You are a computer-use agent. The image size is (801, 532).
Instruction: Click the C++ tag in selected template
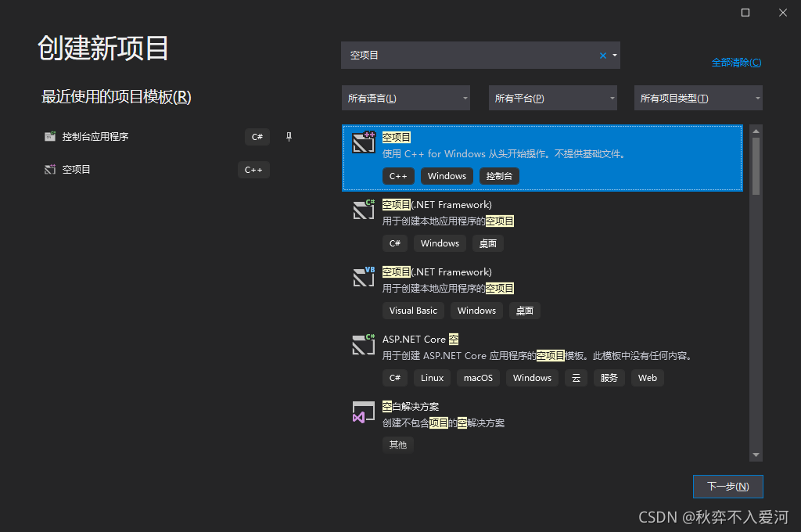click(398, 176)
